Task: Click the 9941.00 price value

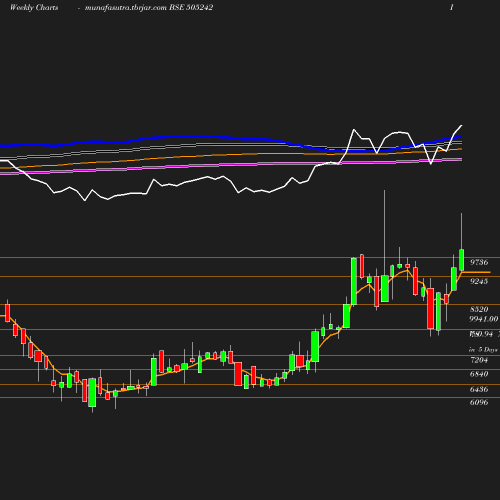Action: [484, 319]
